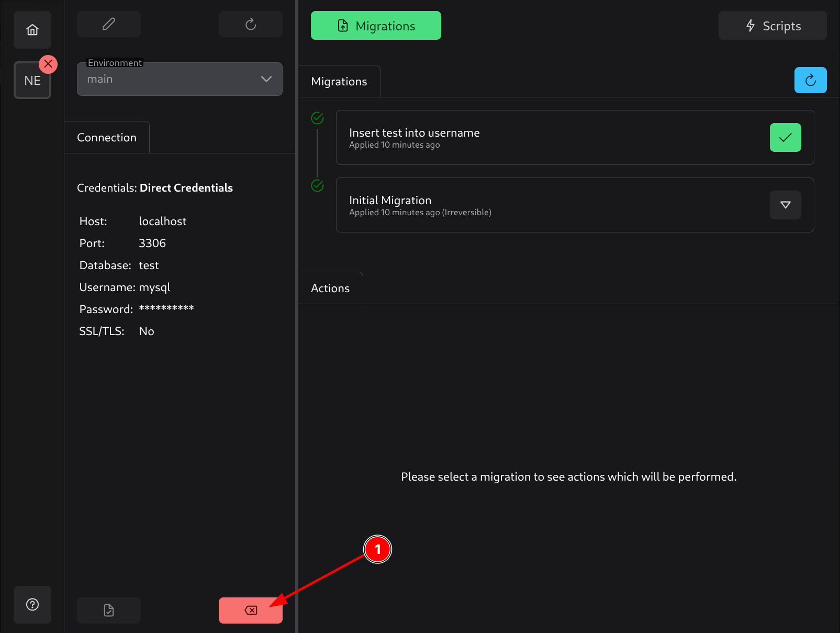Open the Scripts section

coord(772,26)
